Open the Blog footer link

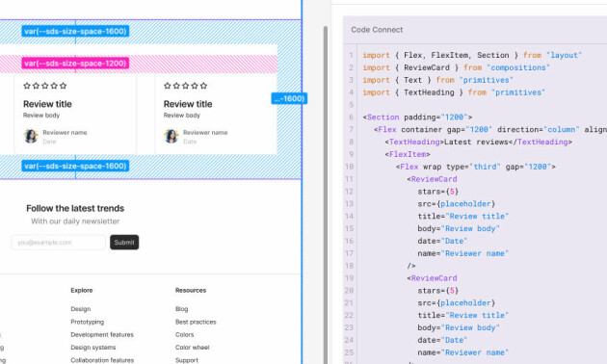click(181, 309)
